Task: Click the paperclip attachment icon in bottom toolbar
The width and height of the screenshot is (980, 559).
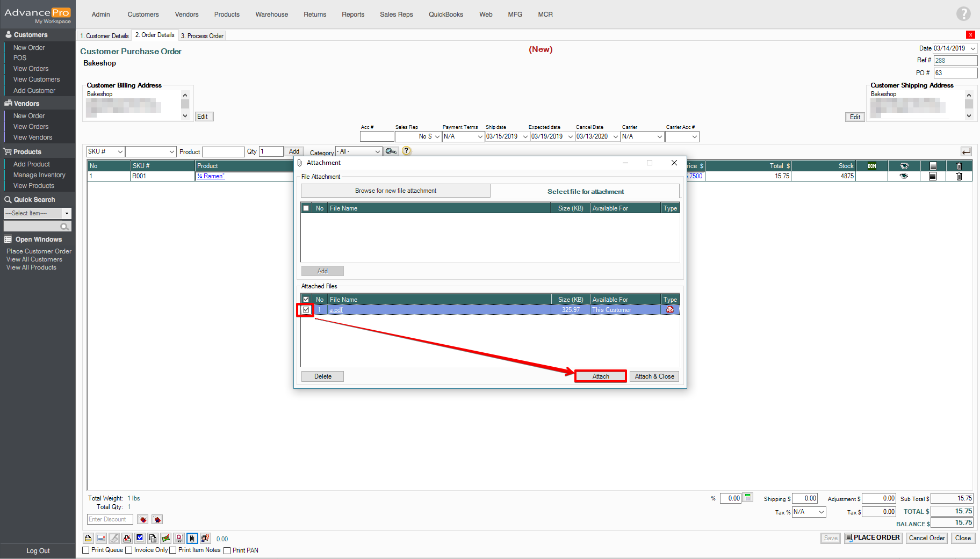Action: pyautogui.click(x=192, y=538)
